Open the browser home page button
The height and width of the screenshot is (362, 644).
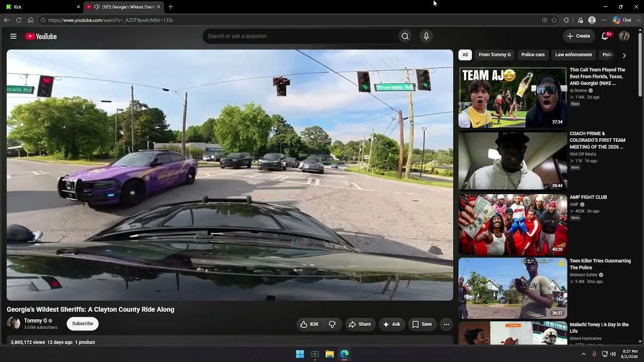coord(31,20)
